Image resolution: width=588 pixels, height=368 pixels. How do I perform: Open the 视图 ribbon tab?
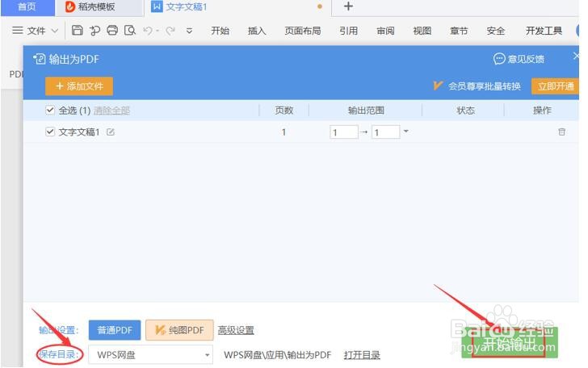click(422, 31)
